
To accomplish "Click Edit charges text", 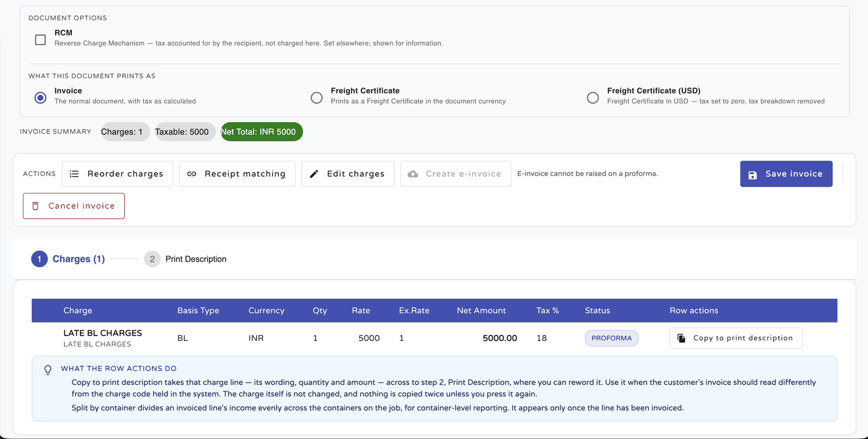I will click(356, 174).
